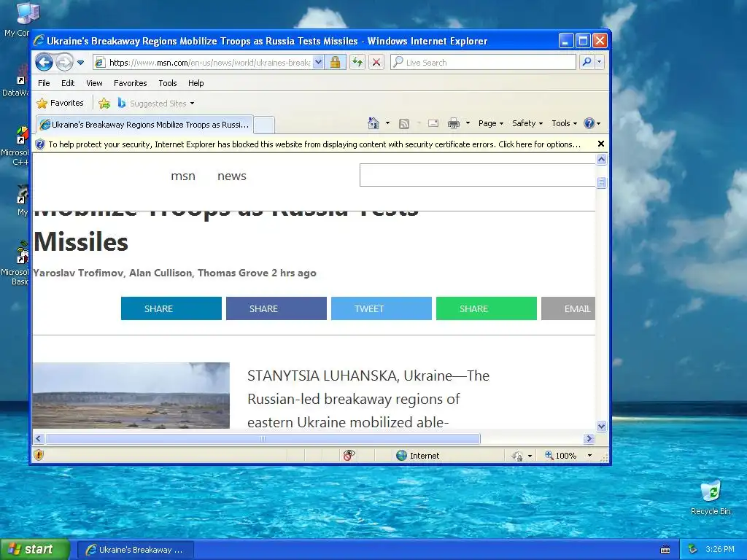This screenshot has height=560, width=747.
Task: Click the 100% zoom level button
Action: point(560,456)
